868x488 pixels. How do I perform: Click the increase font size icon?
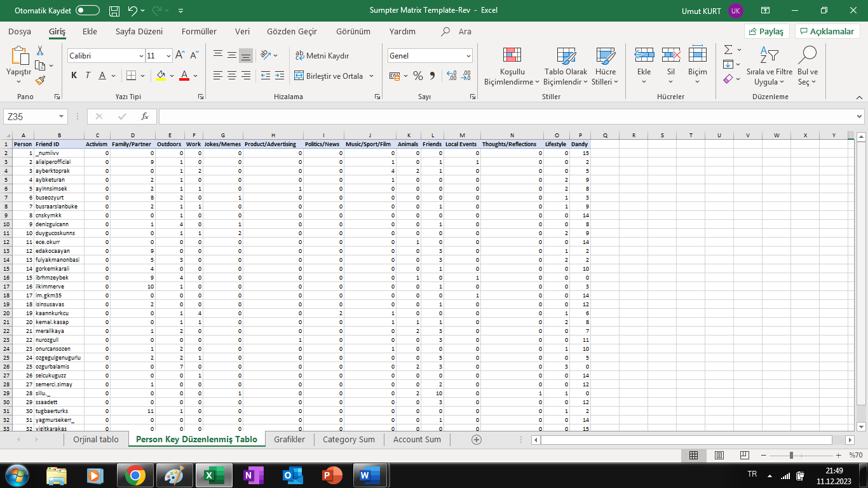coord(180,56)
